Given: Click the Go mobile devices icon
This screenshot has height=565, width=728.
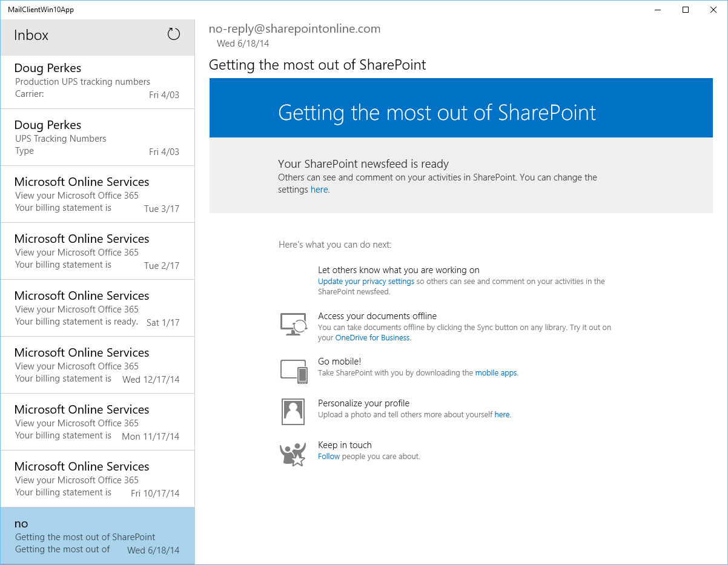Looking at the screenshot, I should 294,371.
